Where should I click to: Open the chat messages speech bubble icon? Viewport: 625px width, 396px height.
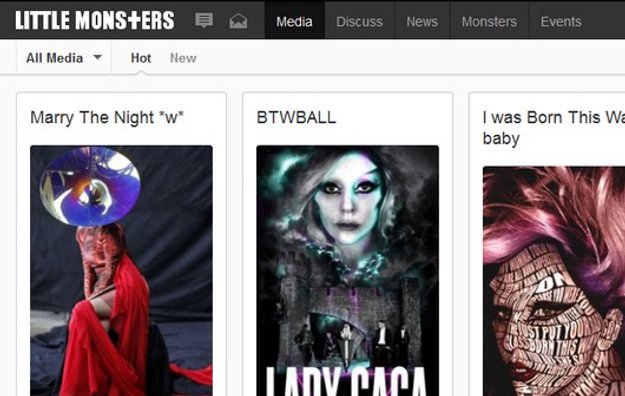point(204,20)
